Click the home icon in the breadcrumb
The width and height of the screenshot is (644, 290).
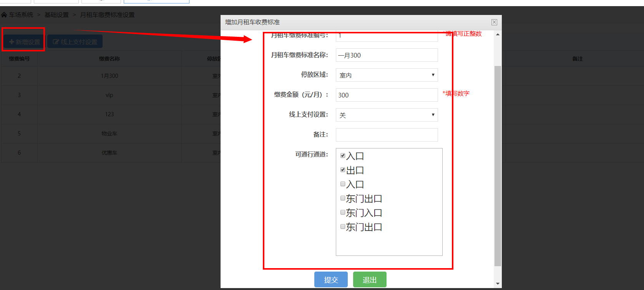4,15
